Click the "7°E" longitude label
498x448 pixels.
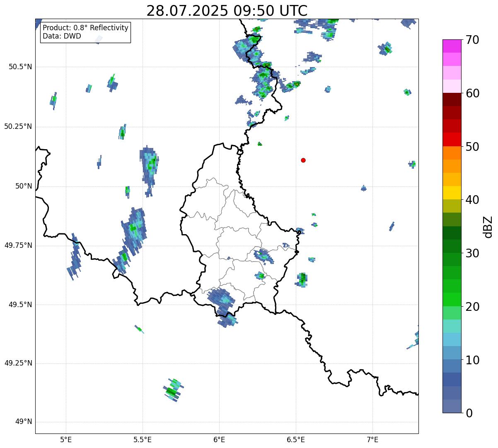click(x=373, y=439)
